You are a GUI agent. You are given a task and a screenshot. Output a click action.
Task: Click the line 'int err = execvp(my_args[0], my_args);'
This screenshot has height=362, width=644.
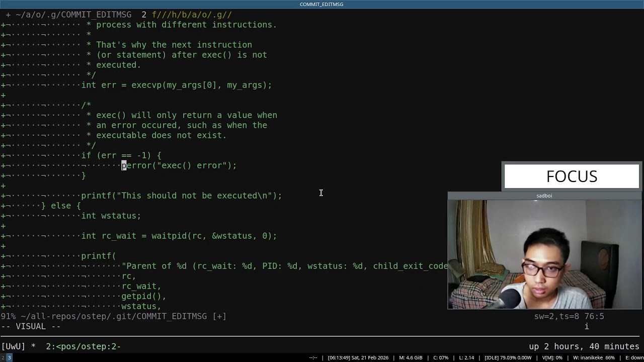176,85
